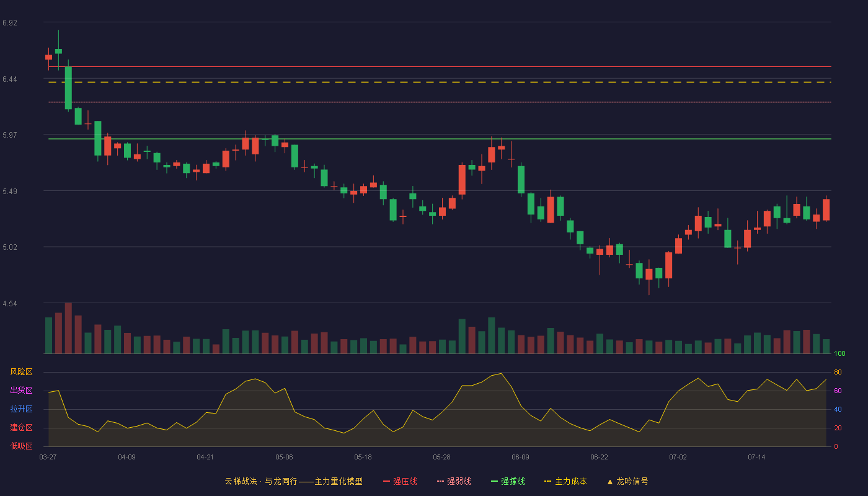The image size is (868, 496).
Task: Click the yellow dashed 主力成本 line on chart
Action: click(x=440, y=82)
